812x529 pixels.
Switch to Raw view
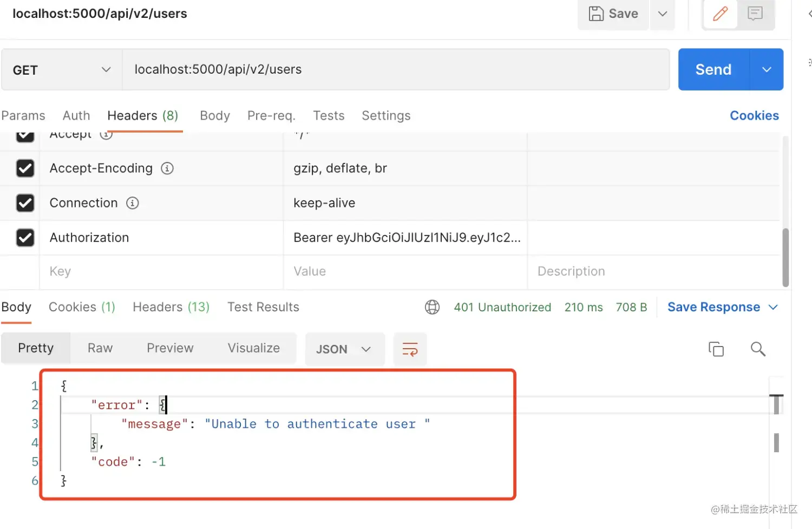coord(100,348)
